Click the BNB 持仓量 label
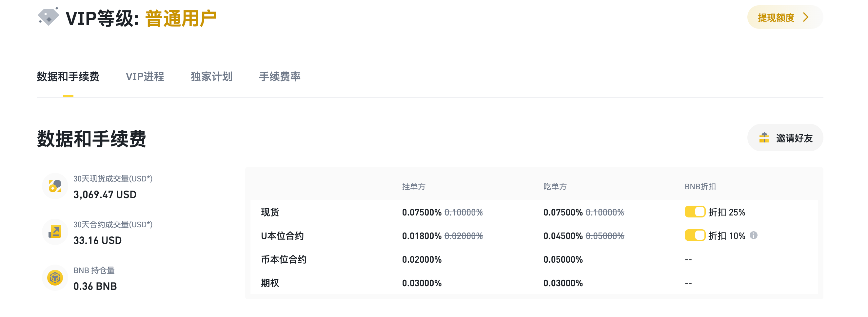868x317 pixels. click(x=94, y=270)
